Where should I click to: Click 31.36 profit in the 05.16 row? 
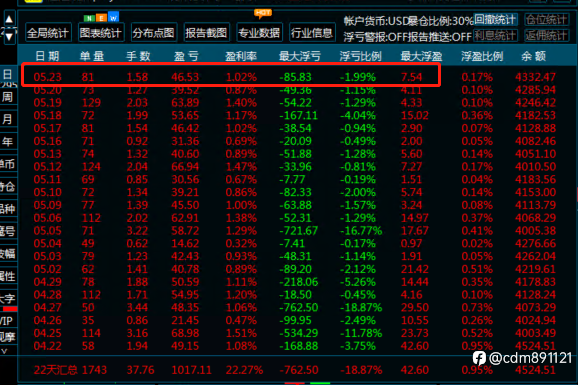(185, 141)
